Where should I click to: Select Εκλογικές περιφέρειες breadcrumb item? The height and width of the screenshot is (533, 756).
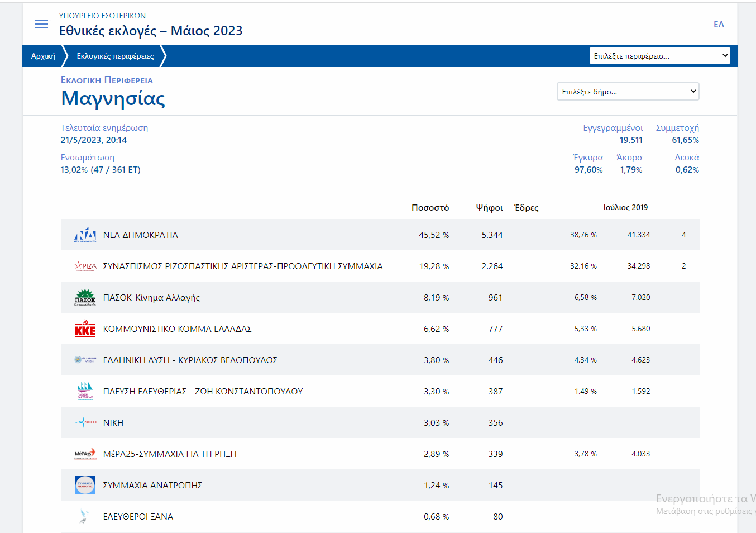[x=115, y=56]
